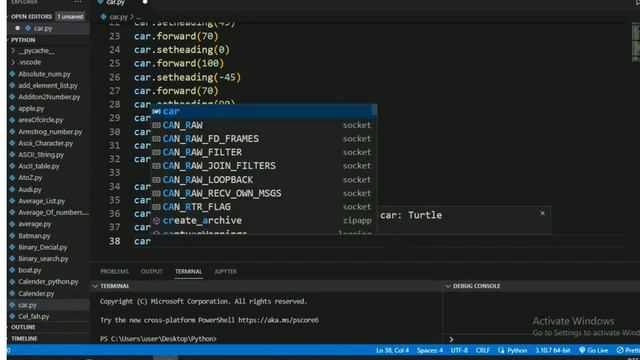
Task: Change indentation via Spaces: 4
Action: (430, 351)
